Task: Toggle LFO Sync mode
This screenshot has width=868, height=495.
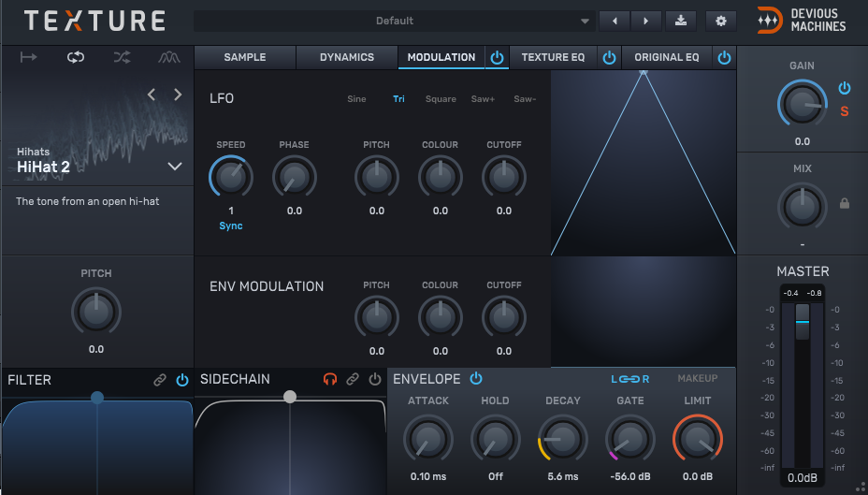Action: [231, 226]
